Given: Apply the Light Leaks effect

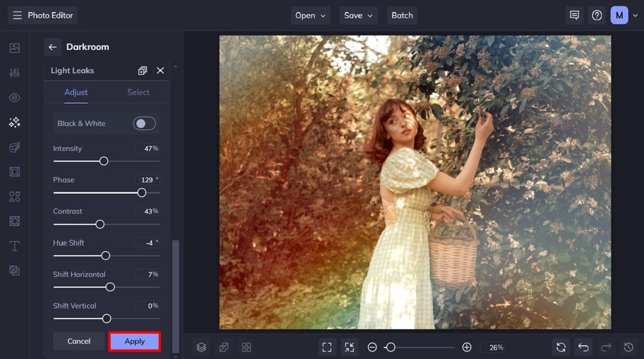Looking at the screenshot, I should [134, 341].
